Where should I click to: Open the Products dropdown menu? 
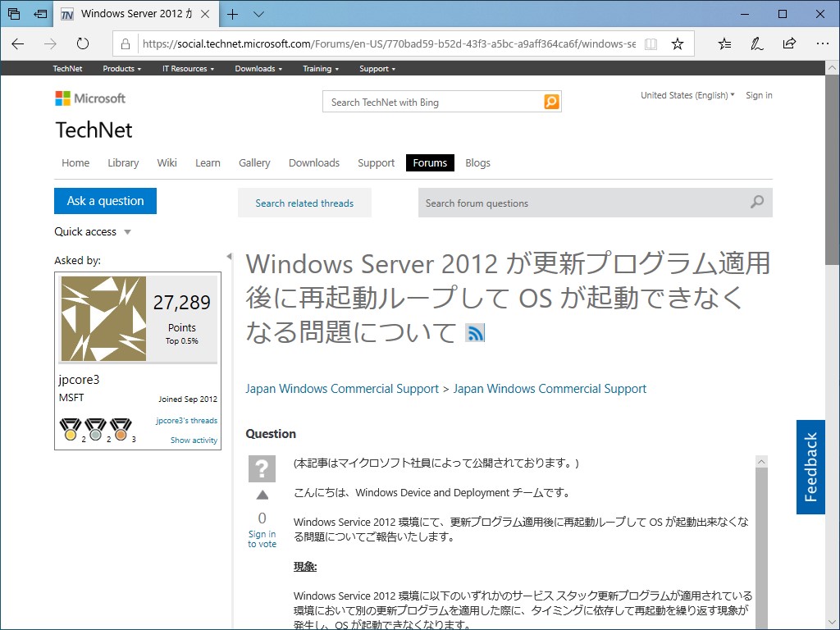click(121, 69)
